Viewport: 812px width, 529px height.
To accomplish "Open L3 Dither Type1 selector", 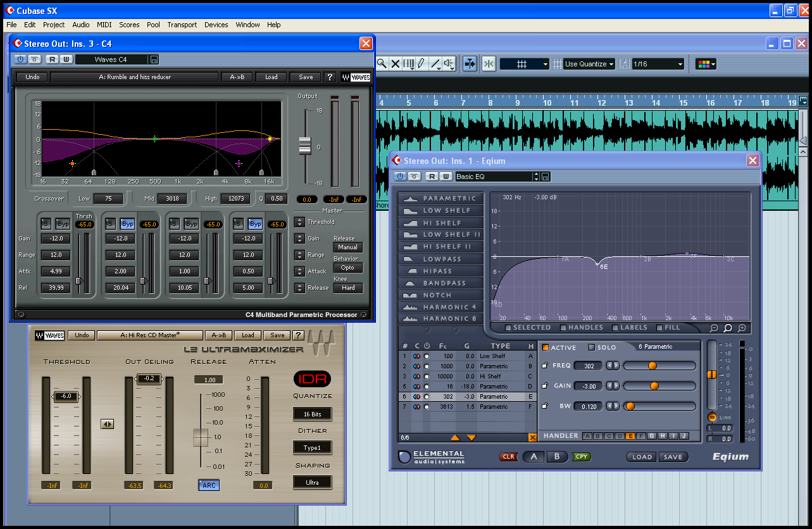I will pyautogui.click(x=312, y=448).
